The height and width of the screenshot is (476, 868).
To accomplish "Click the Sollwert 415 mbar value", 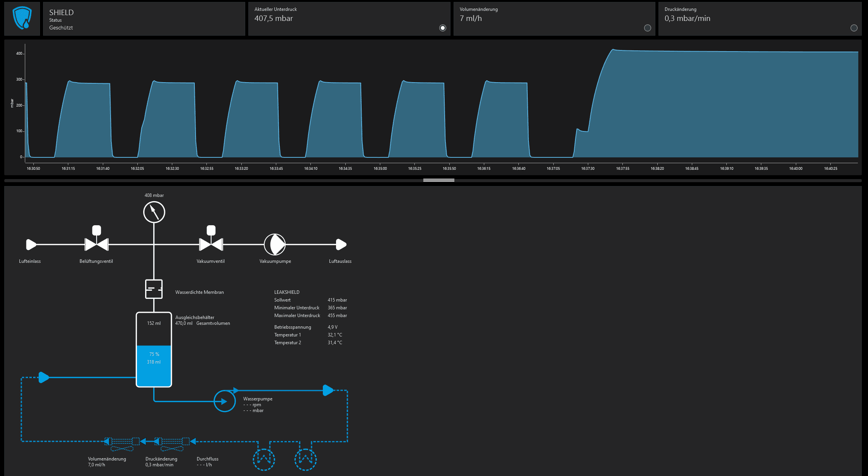I will [337, 300].
